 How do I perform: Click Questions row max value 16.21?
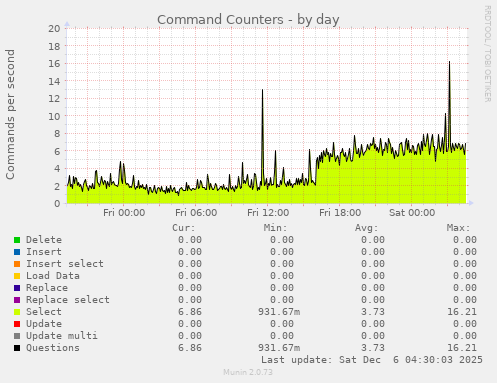pos(462,348)
